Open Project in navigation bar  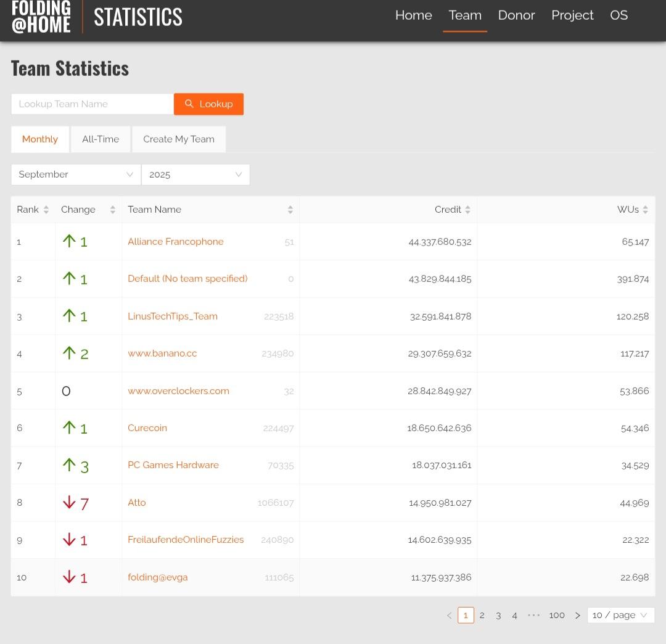(x=572, y=15)
